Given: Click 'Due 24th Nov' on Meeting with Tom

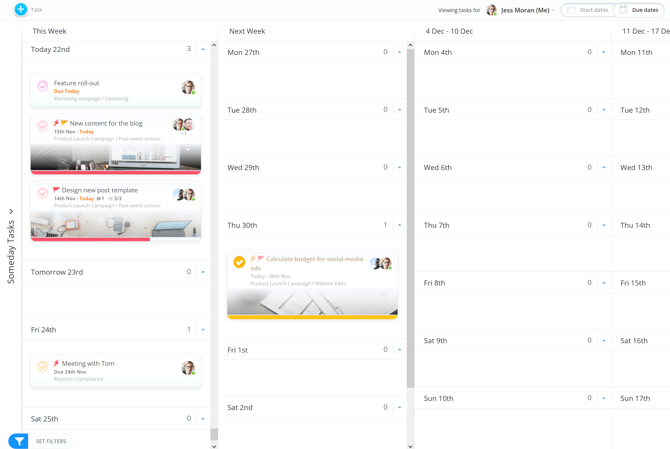Looking at the screenshot, I should coord(70,372).
